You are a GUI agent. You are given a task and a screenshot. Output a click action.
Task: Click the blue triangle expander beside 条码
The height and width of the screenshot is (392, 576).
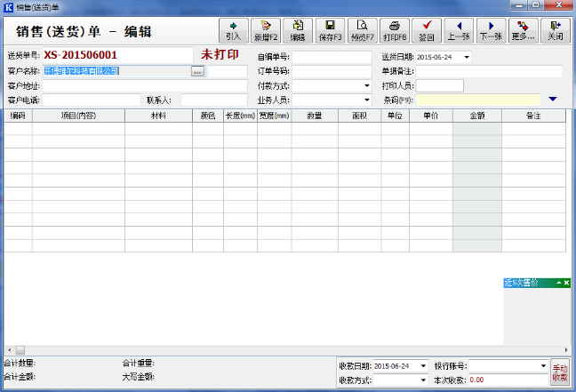(553, 100)
